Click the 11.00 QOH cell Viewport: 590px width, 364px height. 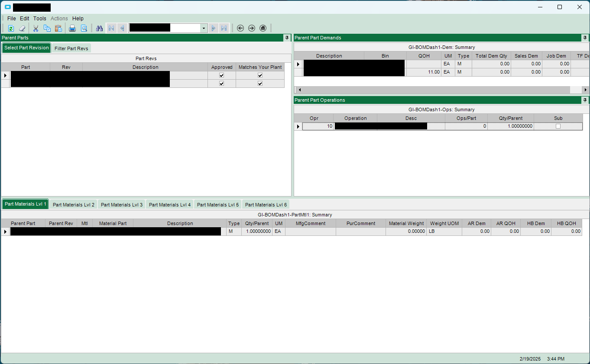424,72
